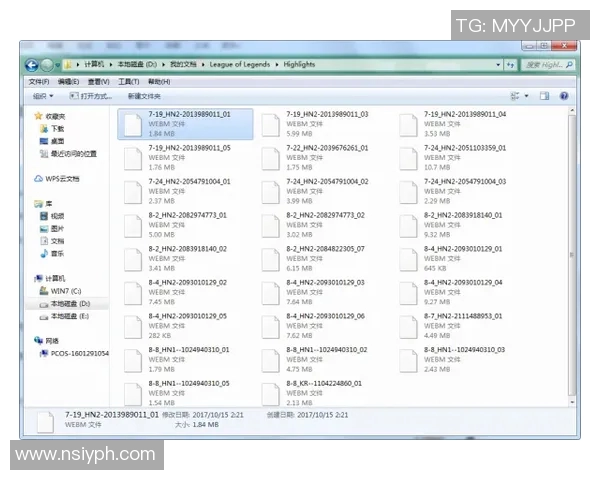Open the WPS云文档 cloud folder
600x480 pixels.
coord(61,179)
